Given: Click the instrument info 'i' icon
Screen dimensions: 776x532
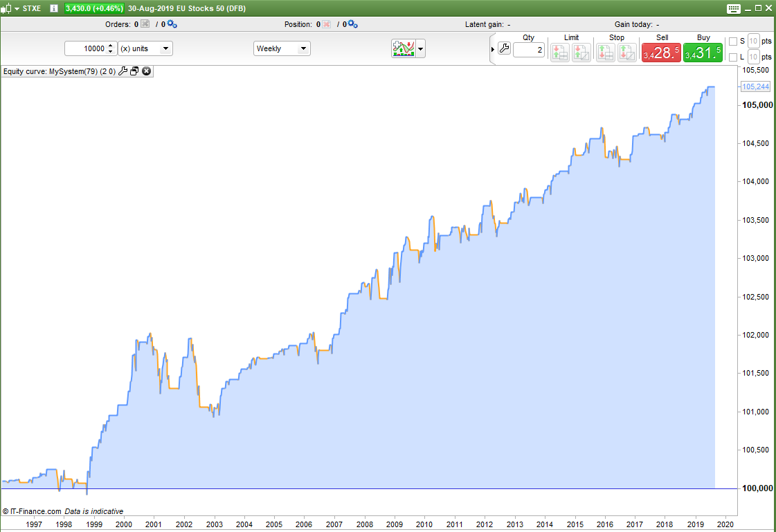Looking at the screenshot, I should (54, 8).
